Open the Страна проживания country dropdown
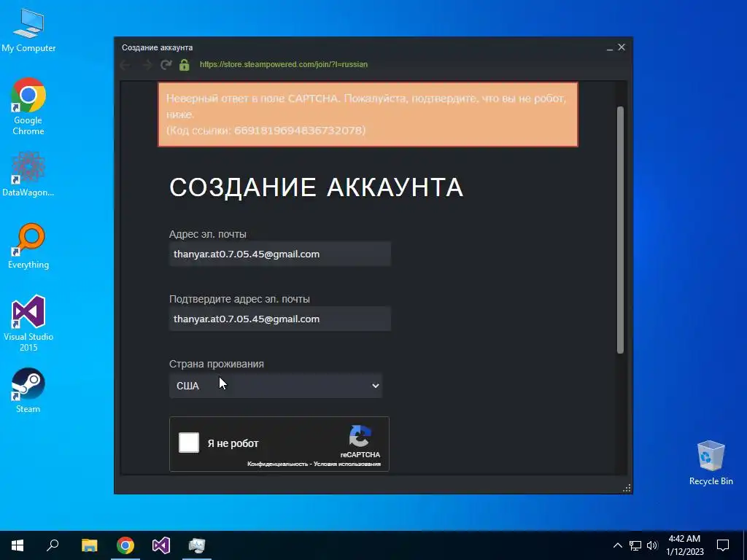 (276, 386)
